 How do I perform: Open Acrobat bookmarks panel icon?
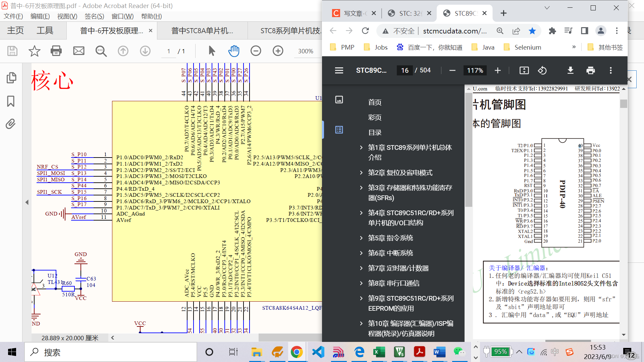click(x=11, y=101)
